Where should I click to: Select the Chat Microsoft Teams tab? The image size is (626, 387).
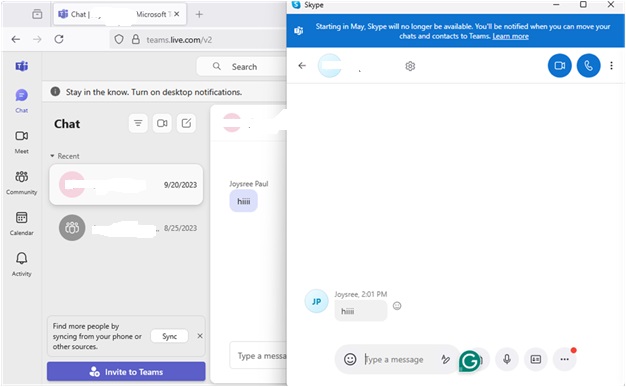pos(120,14)
